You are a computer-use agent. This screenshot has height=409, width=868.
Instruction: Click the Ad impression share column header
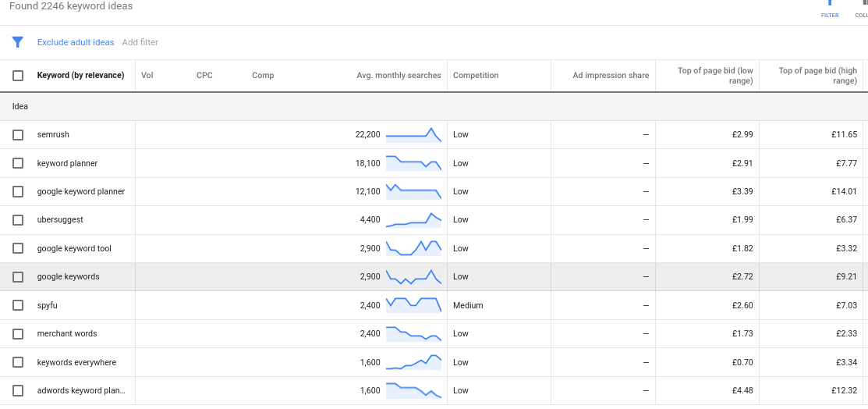click(611, 76)
